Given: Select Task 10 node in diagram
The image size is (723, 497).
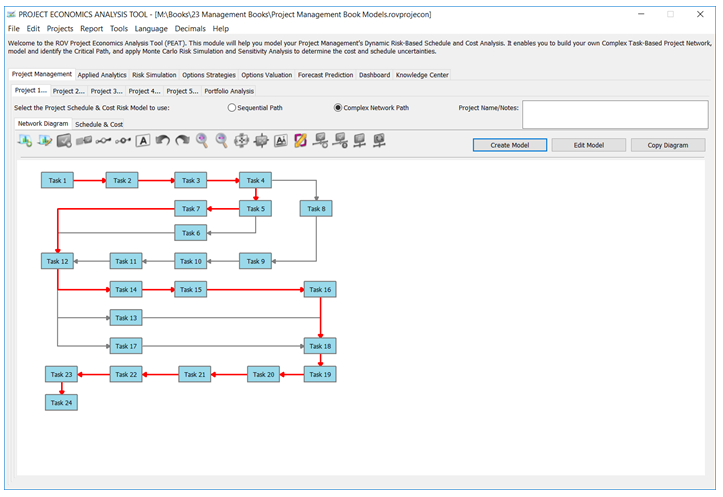Looking at the screenshot, I should pos(191,261).
